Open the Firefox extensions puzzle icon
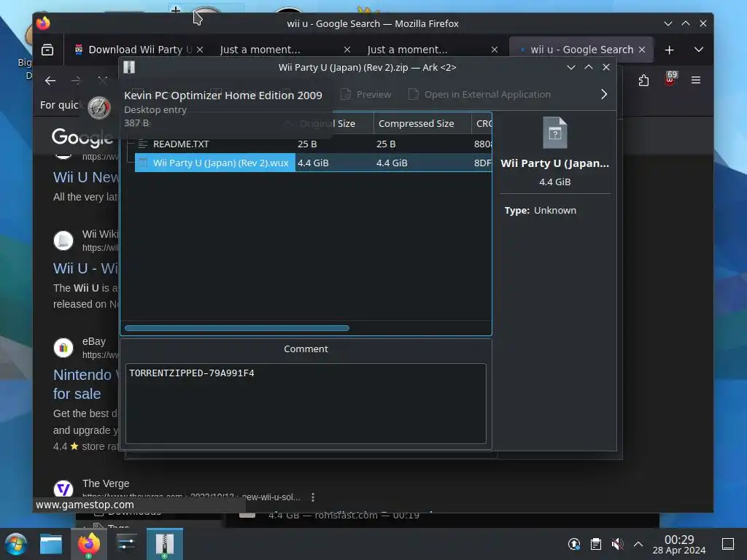The height and width of the screenshot is (560, 747). [x=643, y=80]
